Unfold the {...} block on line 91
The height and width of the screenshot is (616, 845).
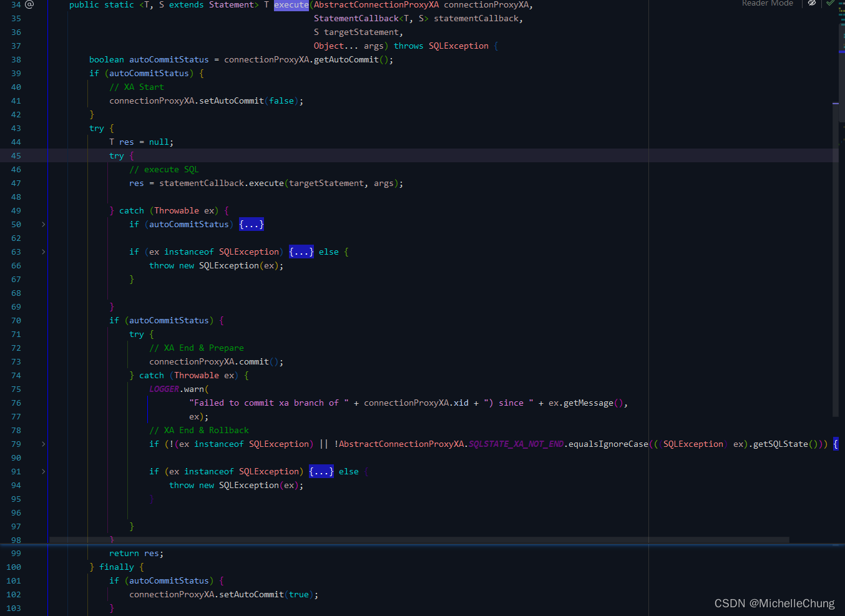[321, 471]
